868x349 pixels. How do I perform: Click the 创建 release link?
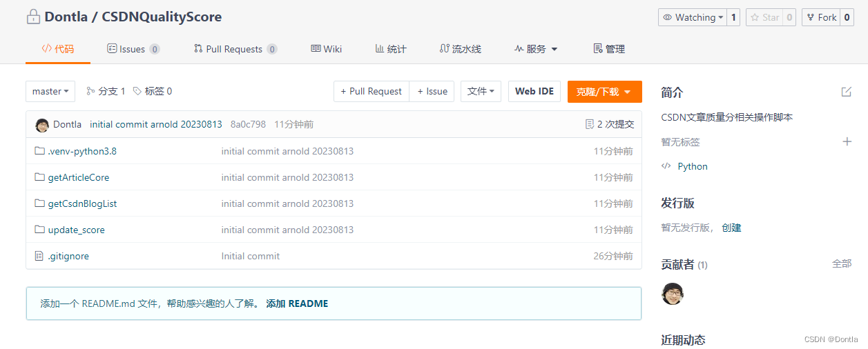point(731,227)
